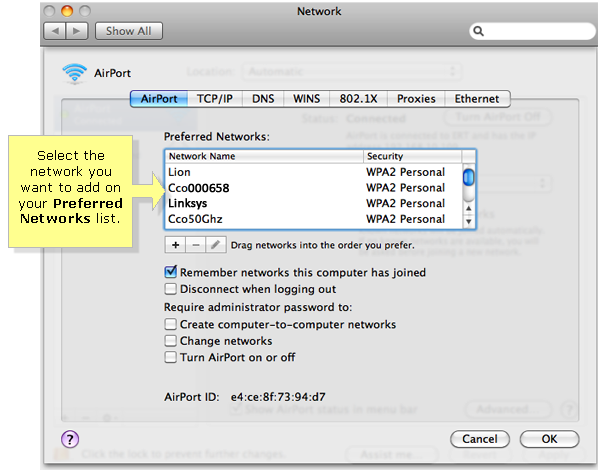600x472 pixels.
Task: Check Create computer-to-computer networks
Action: coord(170,325)
